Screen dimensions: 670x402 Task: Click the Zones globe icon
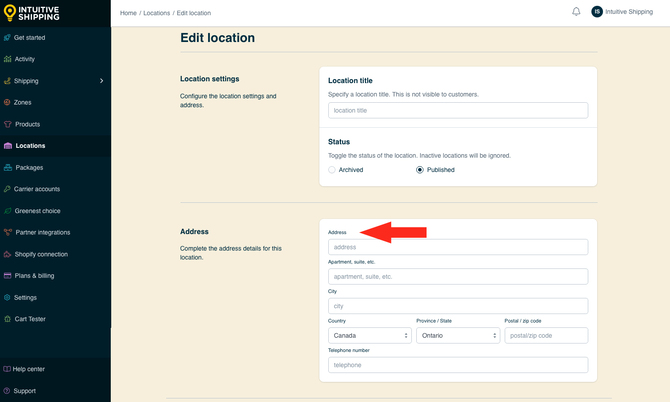7,102
